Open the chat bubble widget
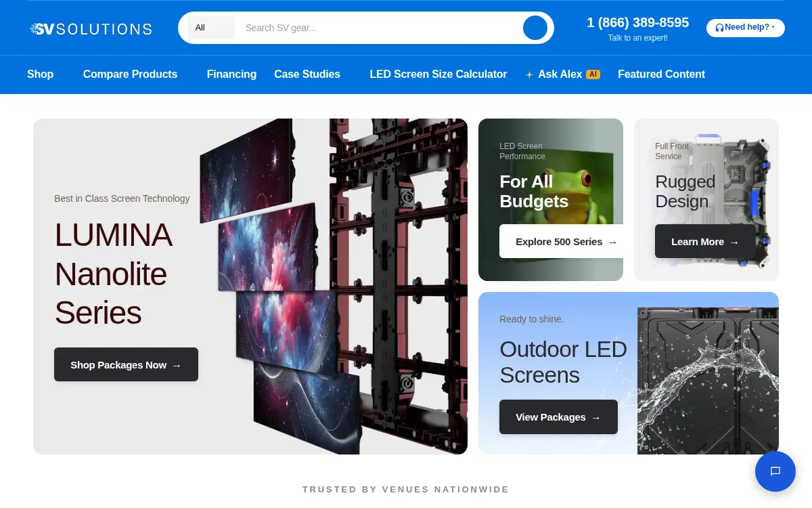812x508 pixels. (x=775, y=471)
